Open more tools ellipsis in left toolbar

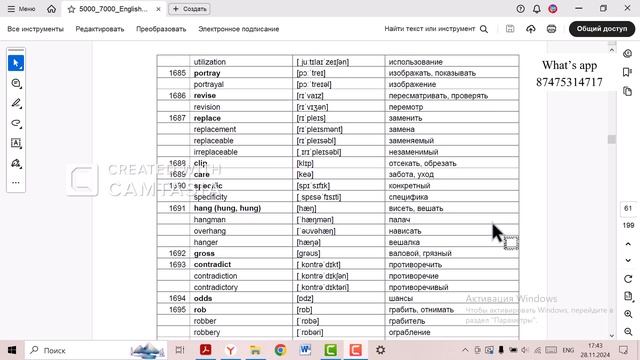[16, 182]
